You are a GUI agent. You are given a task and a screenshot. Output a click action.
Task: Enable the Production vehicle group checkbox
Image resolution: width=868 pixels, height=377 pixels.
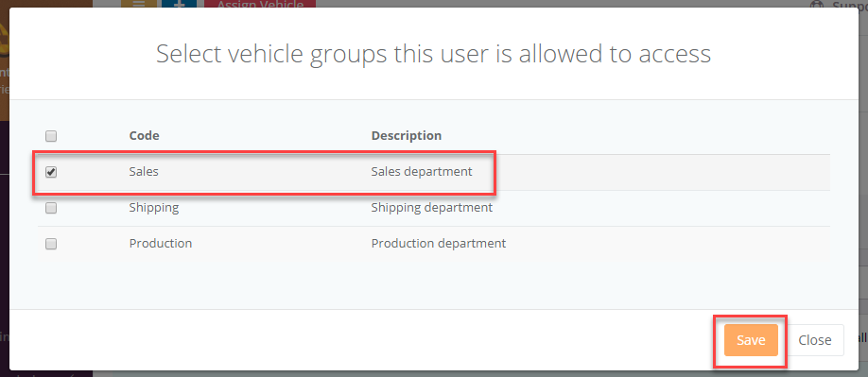(x=51, y=244)
